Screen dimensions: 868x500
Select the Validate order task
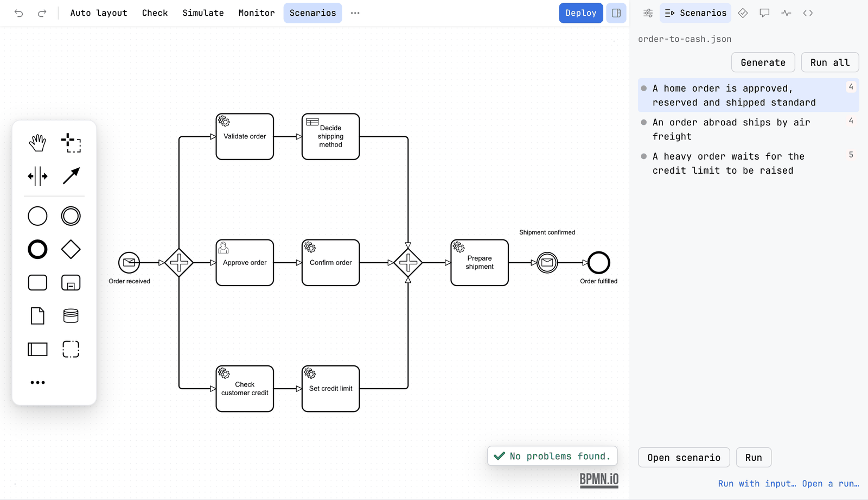coord(245,137)
